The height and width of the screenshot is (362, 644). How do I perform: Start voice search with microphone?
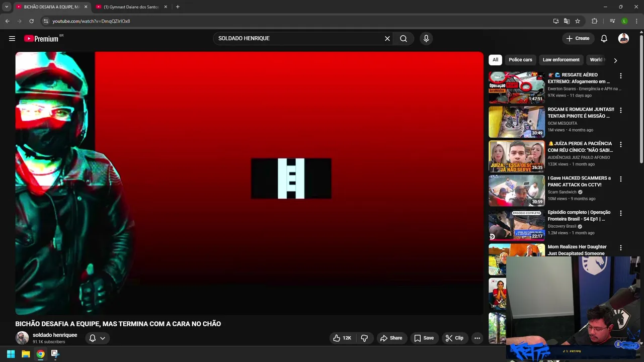click(426, 38)
